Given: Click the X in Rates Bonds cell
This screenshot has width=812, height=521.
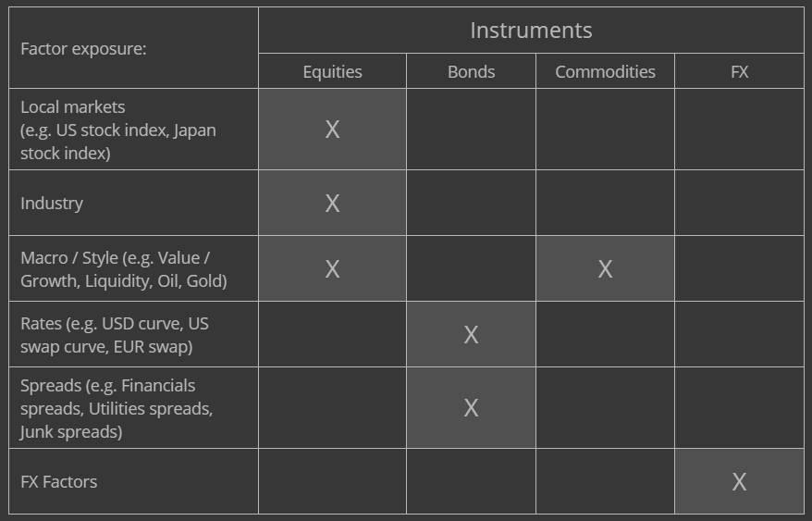Looking at the screenshot, I should tap(471, 335).
